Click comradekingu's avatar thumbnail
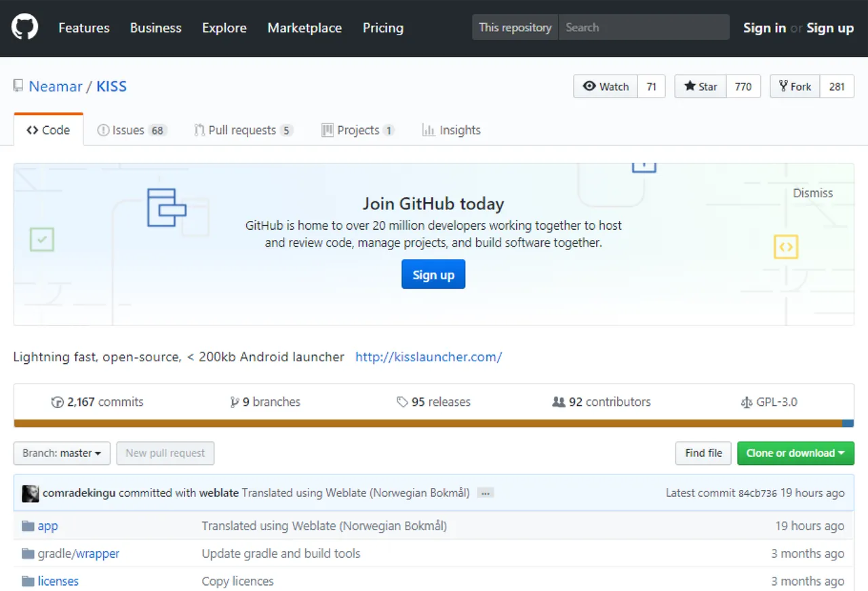 (30, 493)
